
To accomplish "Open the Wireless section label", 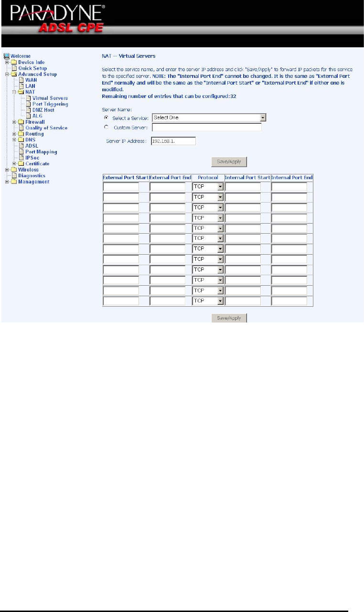I will [29, 170].
